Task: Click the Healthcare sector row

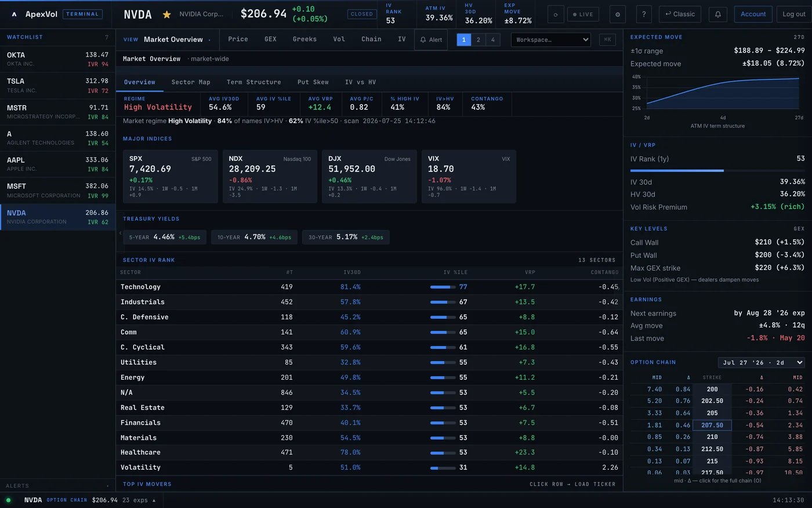Action: click(x=369, y=452)
